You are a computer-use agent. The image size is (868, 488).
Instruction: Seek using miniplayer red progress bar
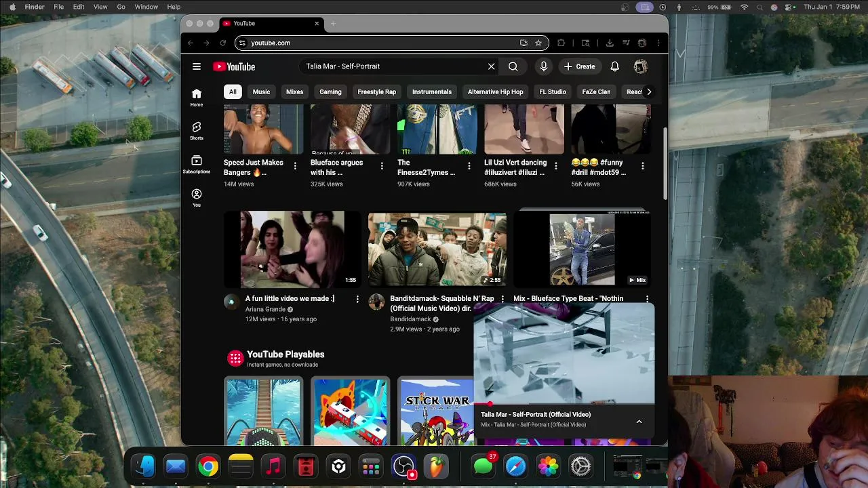[564, 405]
